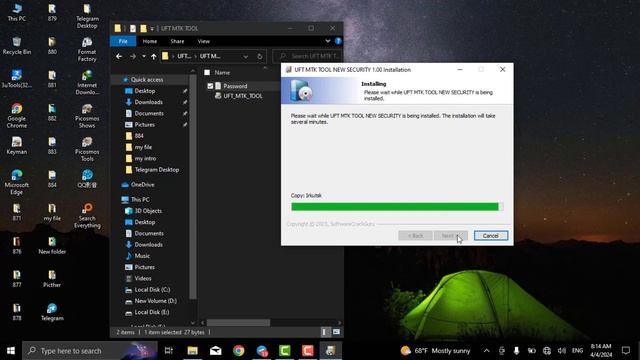
Task: Open View ribbon tab
Action: (x=203, y=41)
